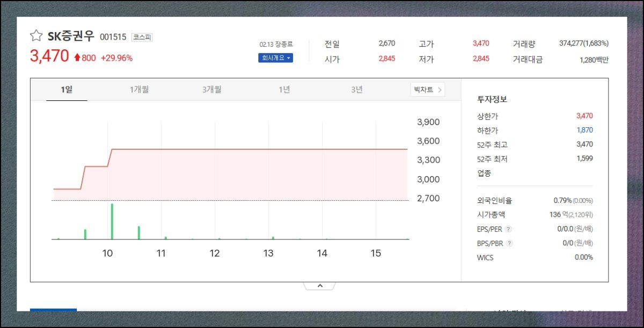Viewport: 644px width, 328px height.
Task: Click the 코스피 market badge
Action: tap(142, 38)
